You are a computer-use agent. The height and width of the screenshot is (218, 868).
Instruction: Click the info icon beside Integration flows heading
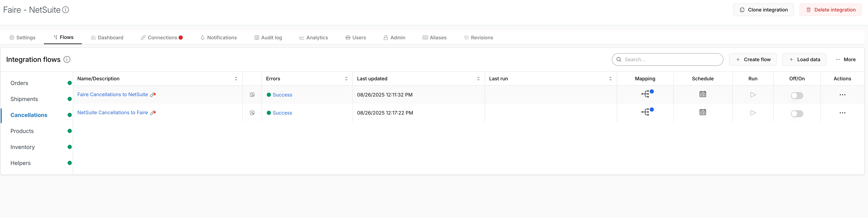coord(67,60)
